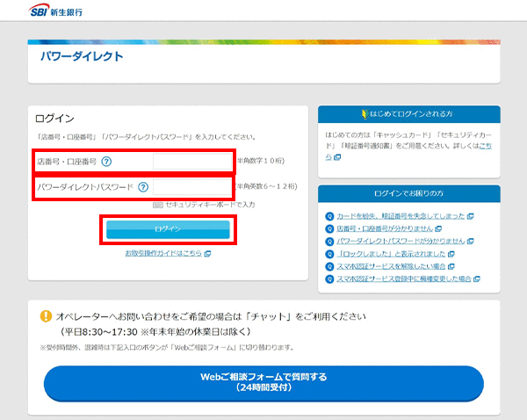The height and width of the screenshot is (420, 527).
Task: Open help icon beside 店番号・口座番号
Action: 106,162
